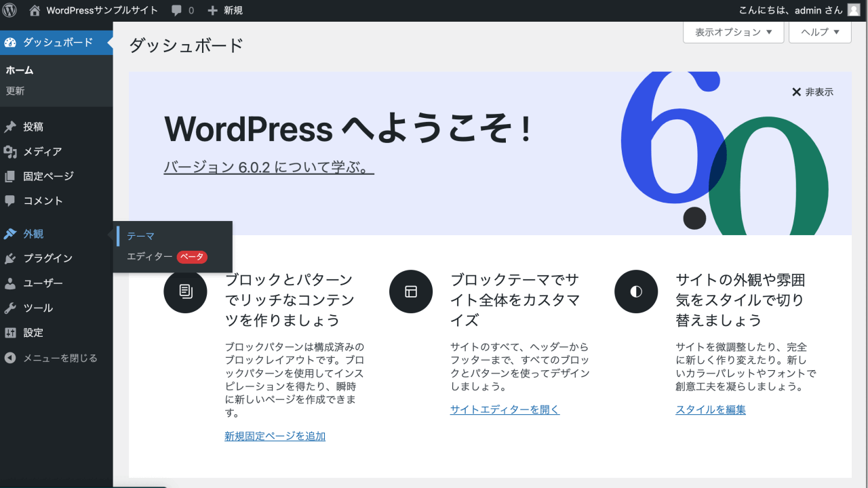The image size is (868, 488).
Task: Click the admin avatar in the top bar
Action: (853, 10)
